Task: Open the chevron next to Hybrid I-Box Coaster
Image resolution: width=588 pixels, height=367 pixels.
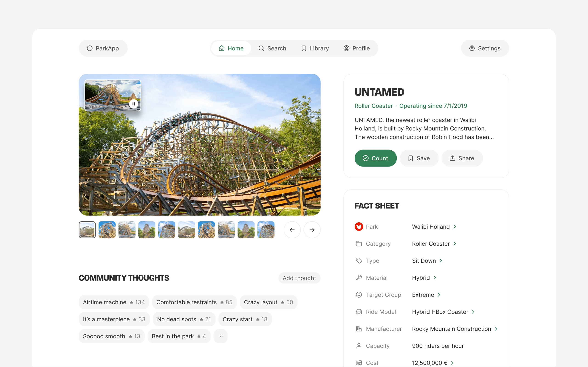Action: tap(473, 312)
